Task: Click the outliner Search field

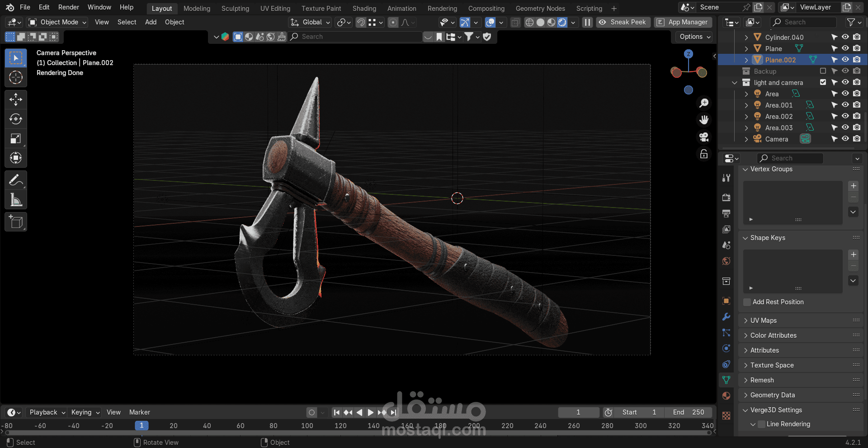Action: (x=804, y=22)
